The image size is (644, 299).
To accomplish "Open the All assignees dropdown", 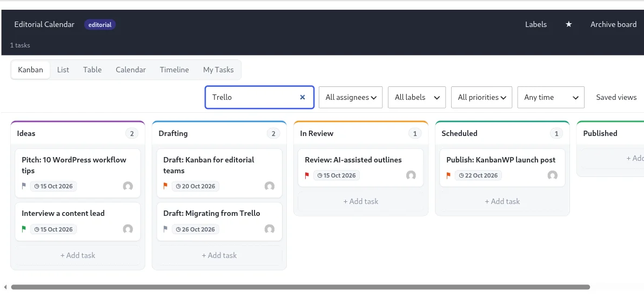I will [x=351, y=97].
